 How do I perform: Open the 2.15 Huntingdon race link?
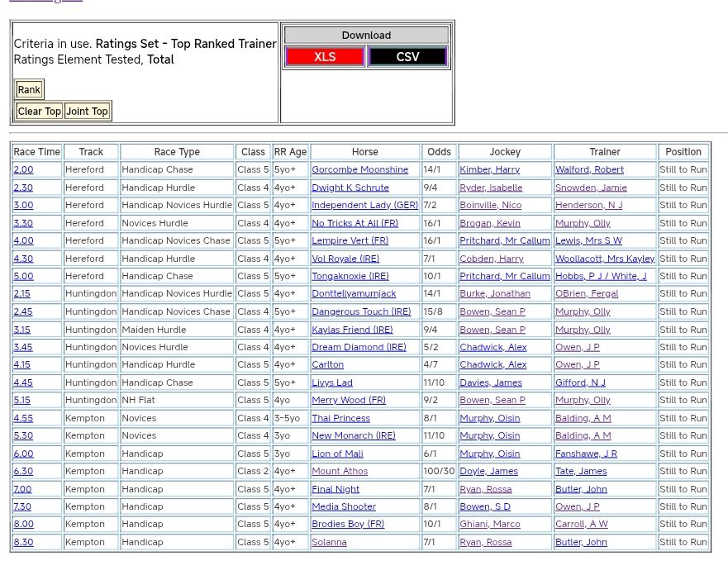pos(22,294)
